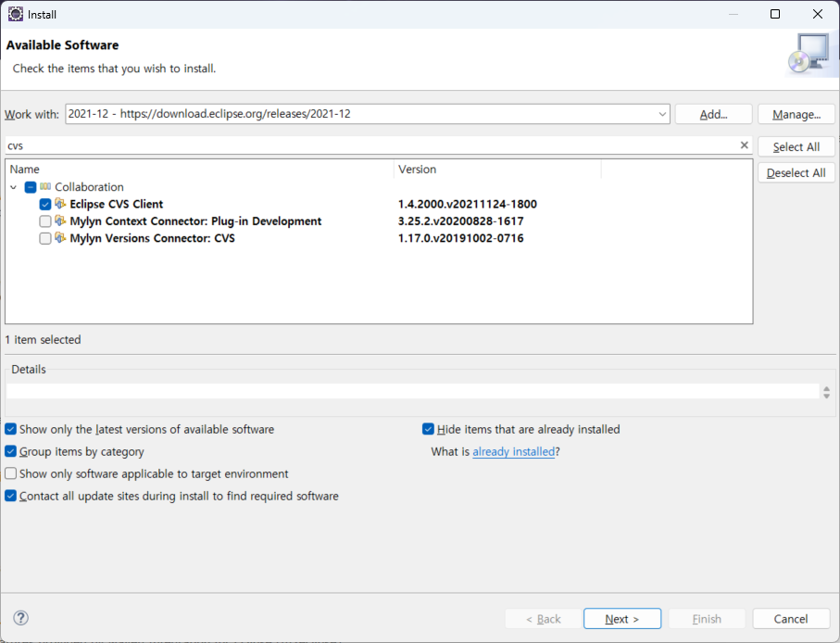Viewport: 840px width, 643px height.
Task: Enable Show only software applicable to target environment
Action: pyautogui.click(x=11, y=473)
